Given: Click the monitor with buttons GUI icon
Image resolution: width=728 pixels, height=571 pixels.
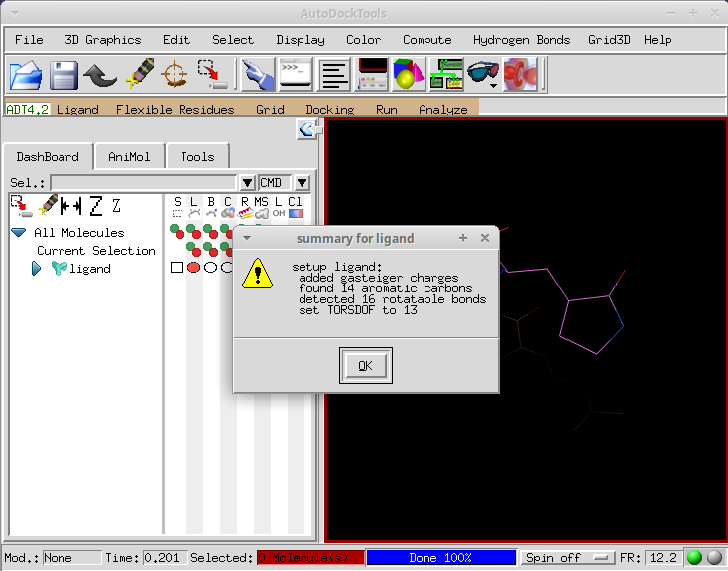Looking at the screenshot, I should (372, 75).
